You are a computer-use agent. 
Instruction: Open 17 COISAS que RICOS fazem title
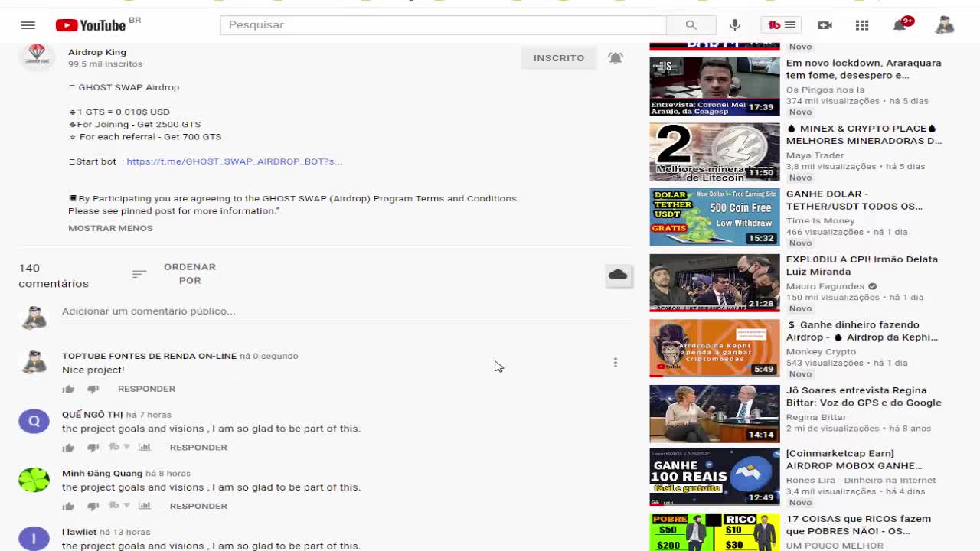tap(858, 525)
